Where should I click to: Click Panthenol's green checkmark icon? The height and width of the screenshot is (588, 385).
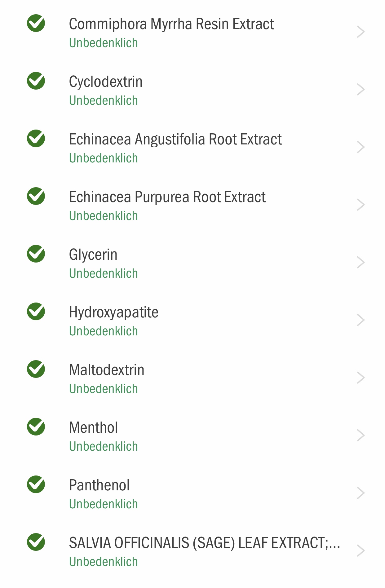coord(36,484)
